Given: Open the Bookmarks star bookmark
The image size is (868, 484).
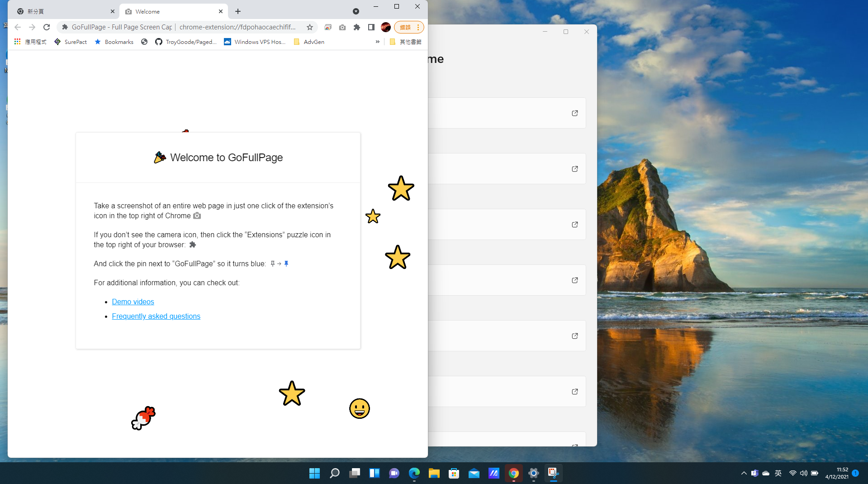Looking at the screenshot, I should 114,42.
